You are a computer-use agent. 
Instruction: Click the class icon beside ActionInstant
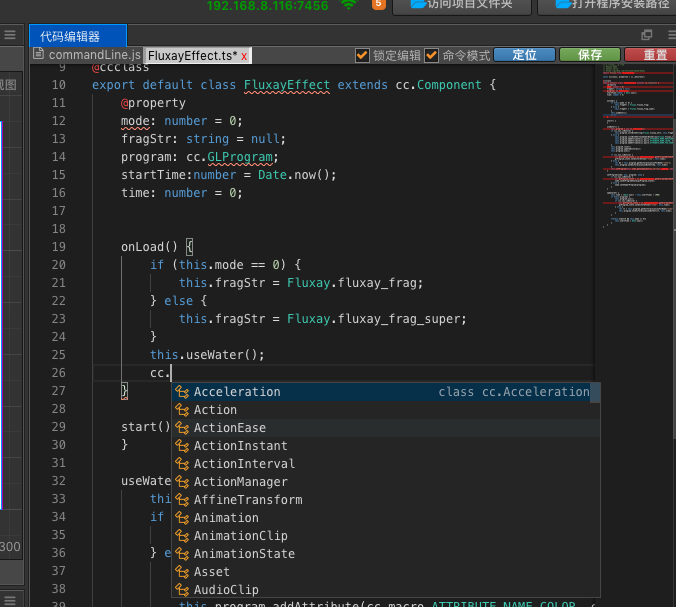pos(182,446)
